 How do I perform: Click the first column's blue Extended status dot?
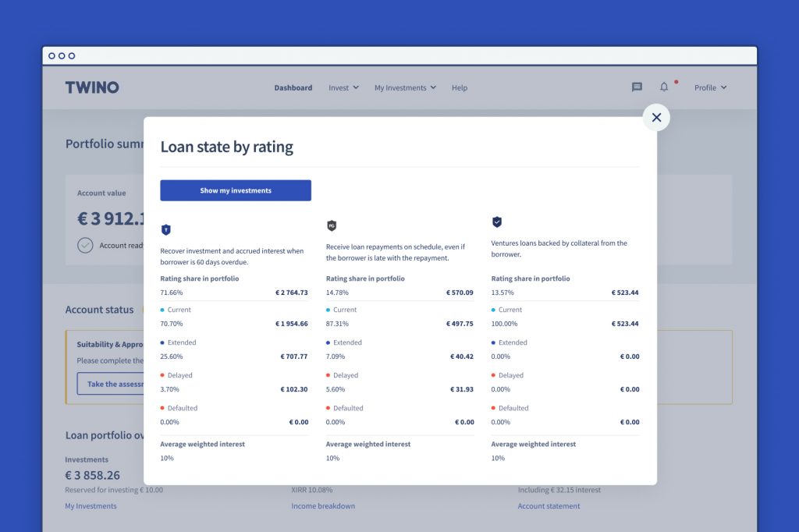pos(162,342)
